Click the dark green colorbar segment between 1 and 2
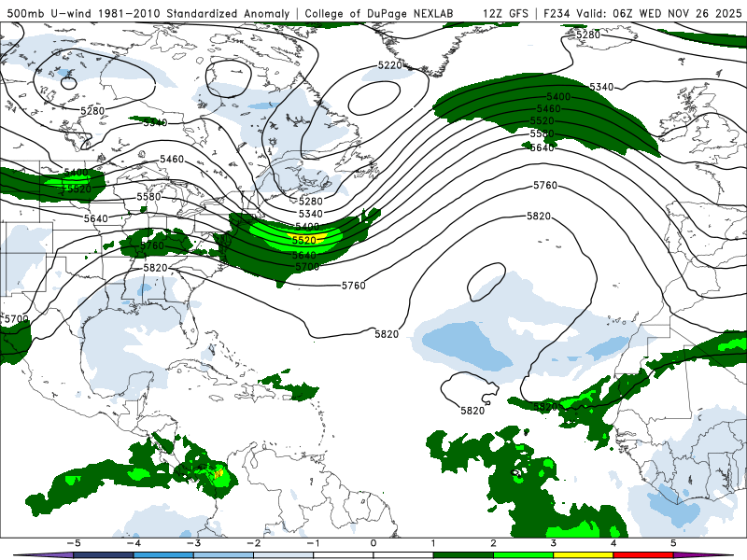The width and height of the screenshot is (747, 560). coord(463,555)
